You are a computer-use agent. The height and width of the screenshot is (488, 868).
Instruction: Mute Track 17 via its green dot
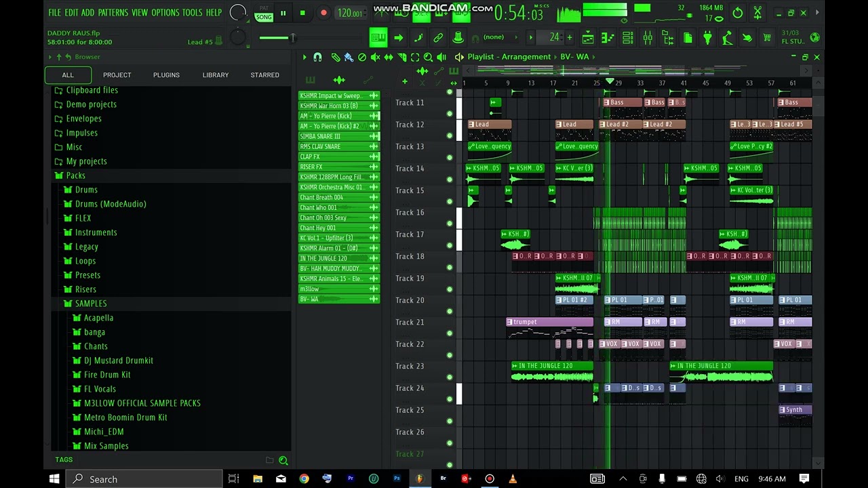[x=449, y=245]
